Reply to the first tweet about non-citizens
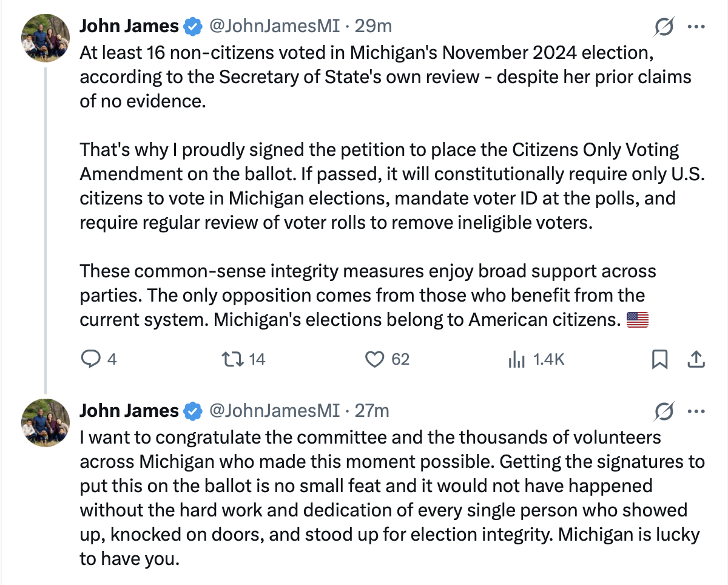728x585 pixels. (x=90, y=359)
